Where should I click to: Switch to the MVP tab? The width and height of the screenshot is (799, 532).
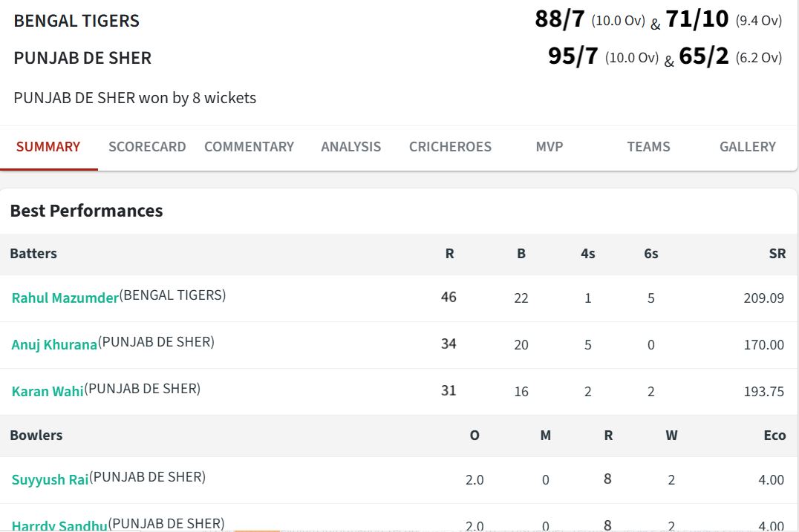[549, 146]
